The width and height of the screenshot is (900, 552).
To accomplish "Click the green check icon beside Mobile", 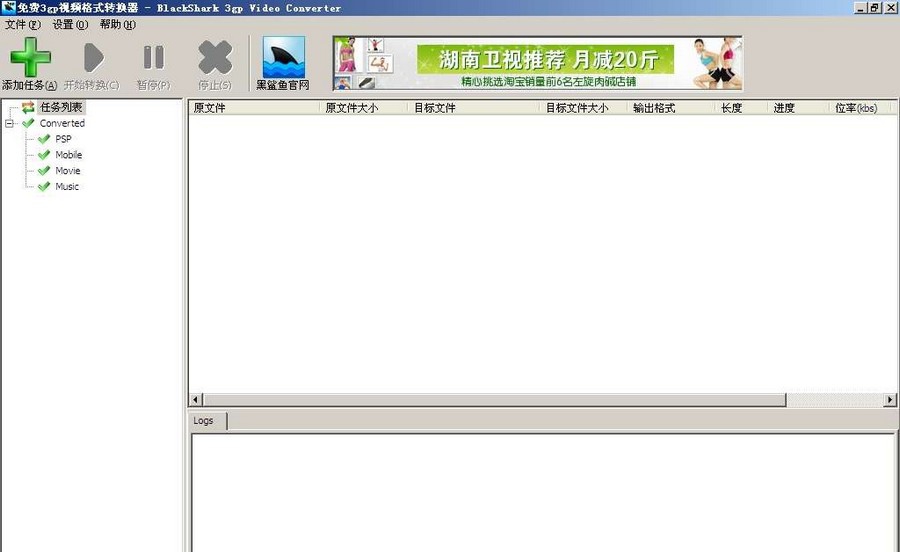I will [44, 155].
